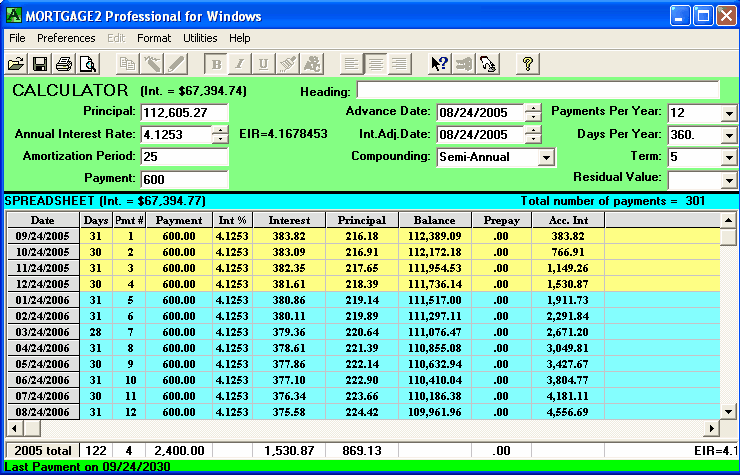Open the Term dropdown list
The height and width of the screenshot is (476, 740).
tap(728, 158)
